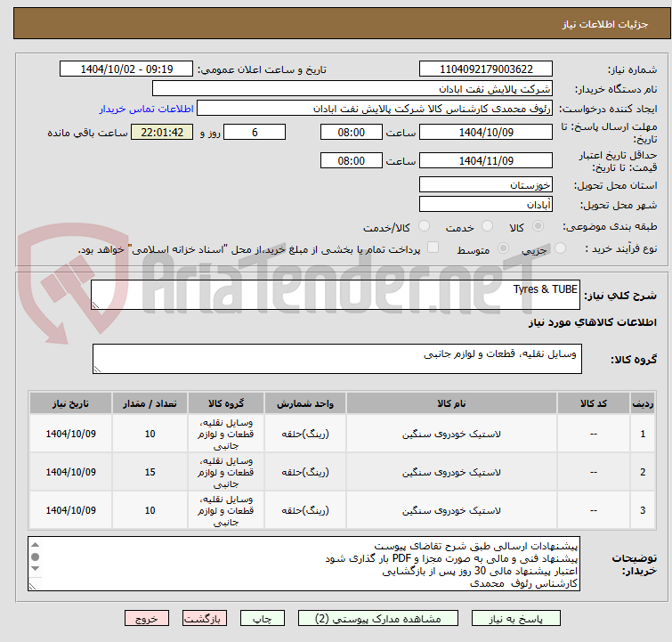Click لاستیک خودروی سنگین in row 3
The width and height of the screenshot is (672, 642).
coord(451,510)
